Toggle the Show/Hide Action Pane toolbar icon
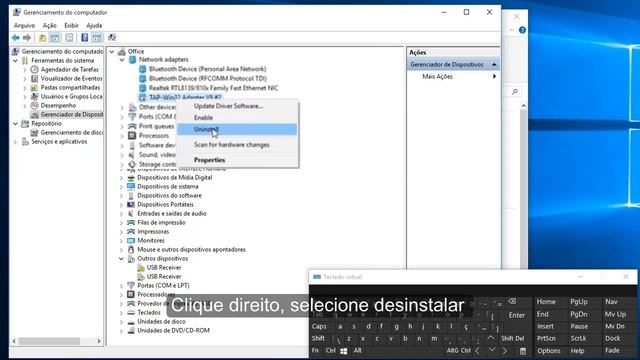 pyautogui.click(x=97, y=38)
